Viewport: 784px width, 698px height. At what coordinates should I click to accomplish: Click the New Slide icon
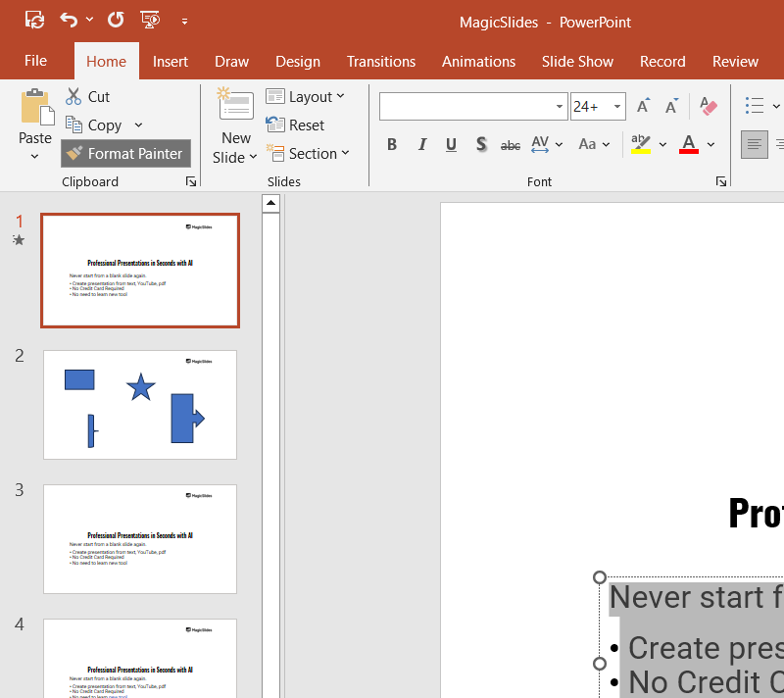point(235,106)
